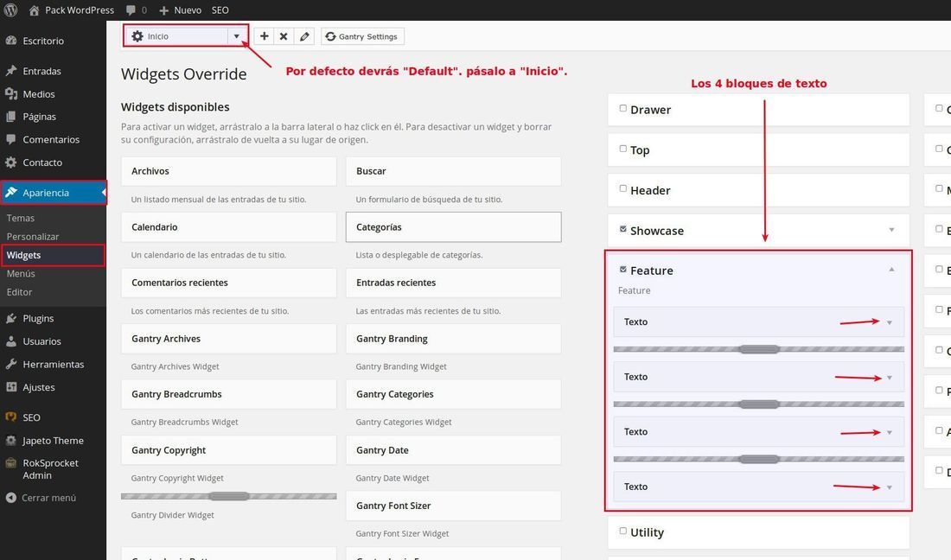Select the Gantry Font Sizer widget
Image resolution: width=951 pixels, height=560 pixels.
pyautogui.click(x=453, y=506)
